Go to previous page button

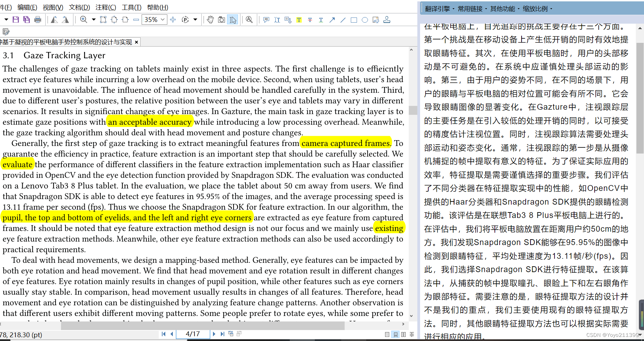[172, 334]
